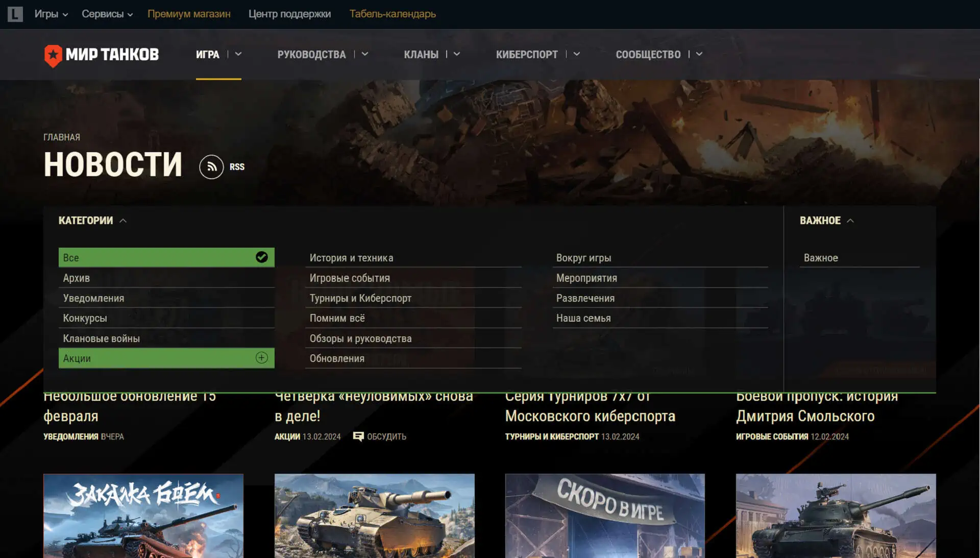Expand the Сервисы dropdown in top bar
Image resolution: width=980 pixels, height=558 pixels.
107,14
